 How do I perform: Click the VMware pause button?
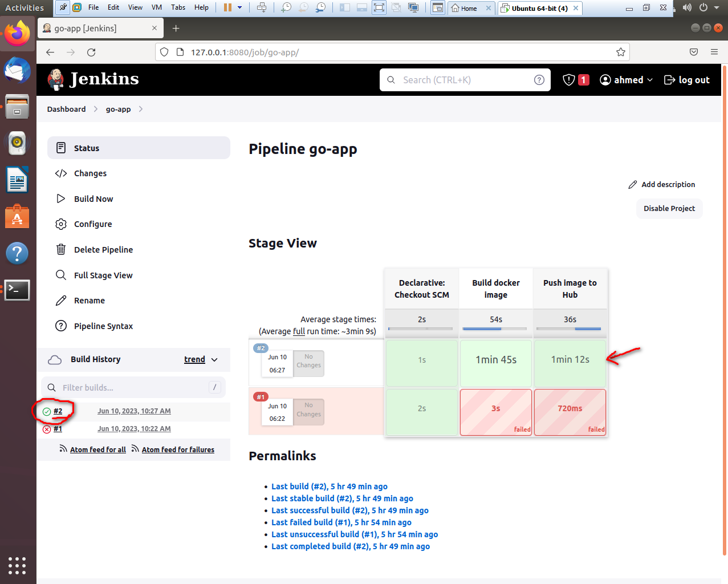click(228, 7)
